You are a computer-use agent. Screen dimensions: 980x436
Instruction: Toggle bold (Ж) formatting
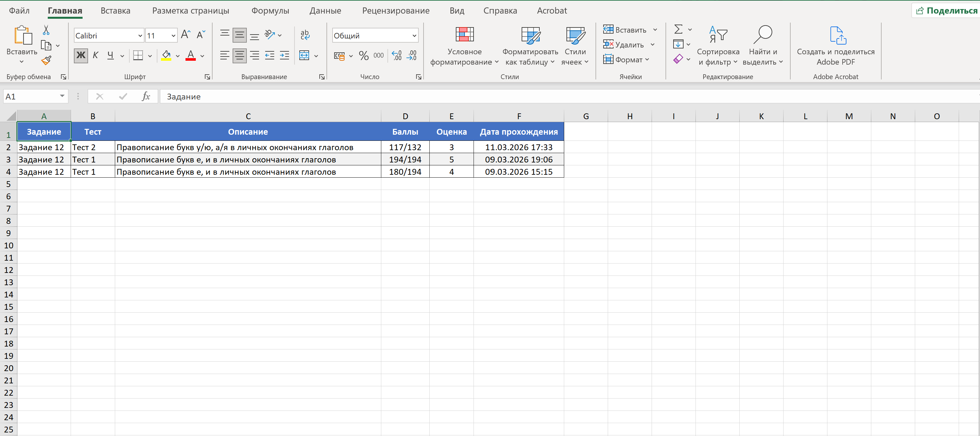81,56
